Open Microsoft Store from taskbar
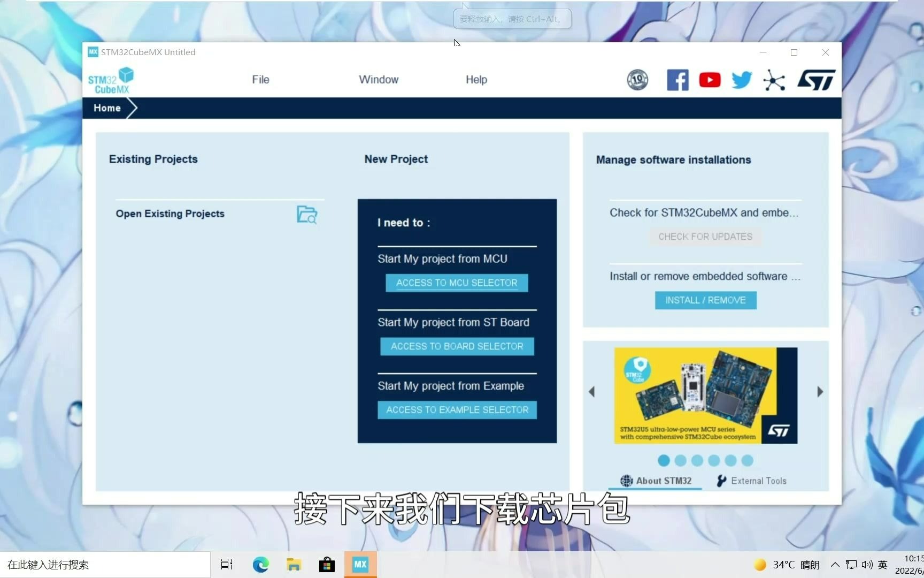This screenshot has width=924, height=578. [327, 565]
